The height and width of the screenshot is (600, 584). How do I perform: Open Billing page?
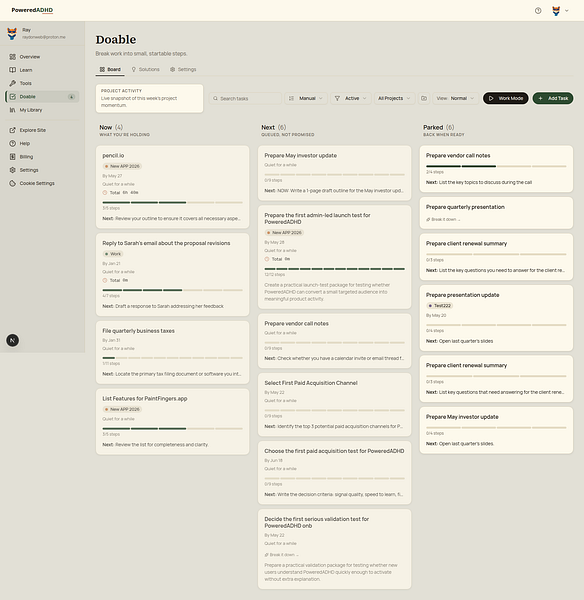coord(42,157)
